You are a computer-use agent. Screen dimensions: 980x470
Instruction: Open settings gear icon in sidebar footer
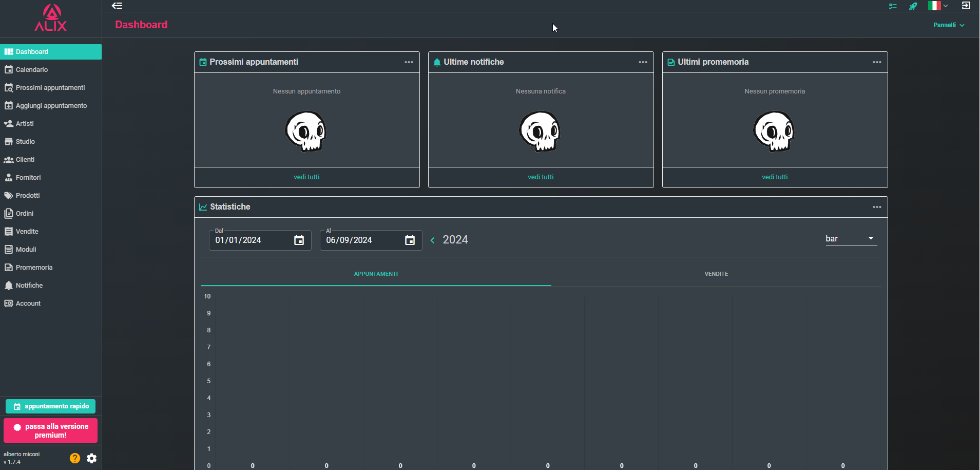91,458
